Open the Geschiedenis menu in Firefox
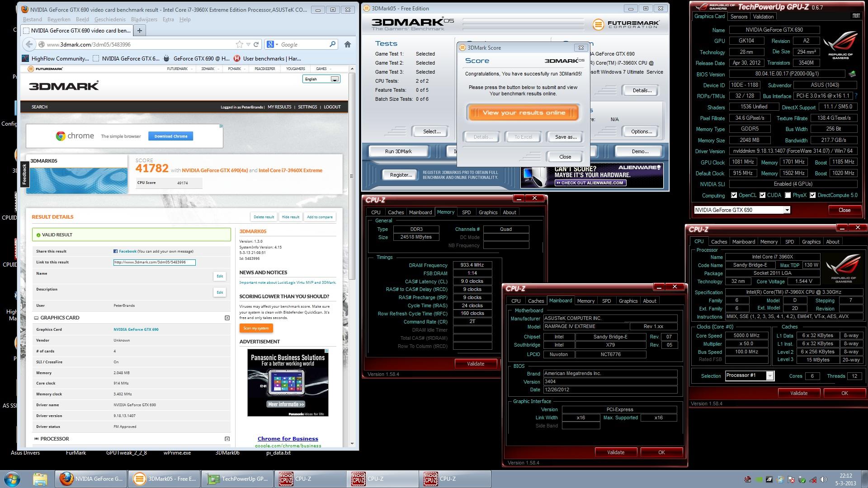 tap(110, 19)
